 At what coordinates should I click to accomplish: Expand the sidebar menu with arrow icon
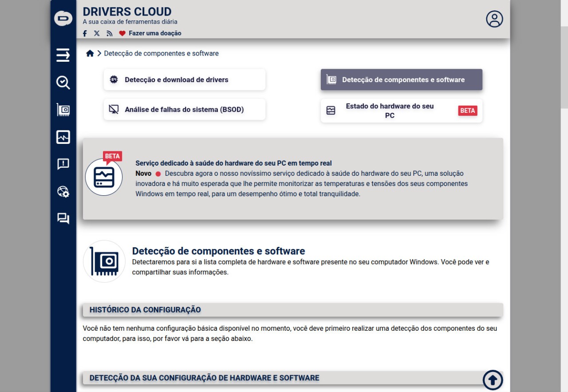(63, 55)
